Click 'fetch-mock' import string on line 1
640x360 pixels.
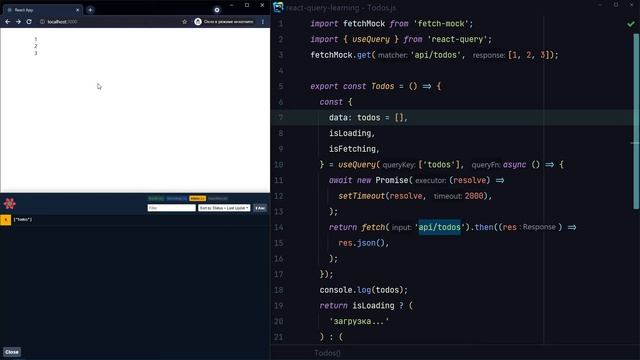tap(441, 24)
